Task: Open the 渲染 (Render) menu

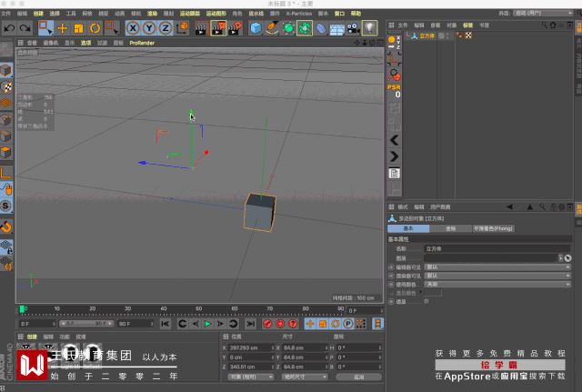Action: (x=152, y=14)
